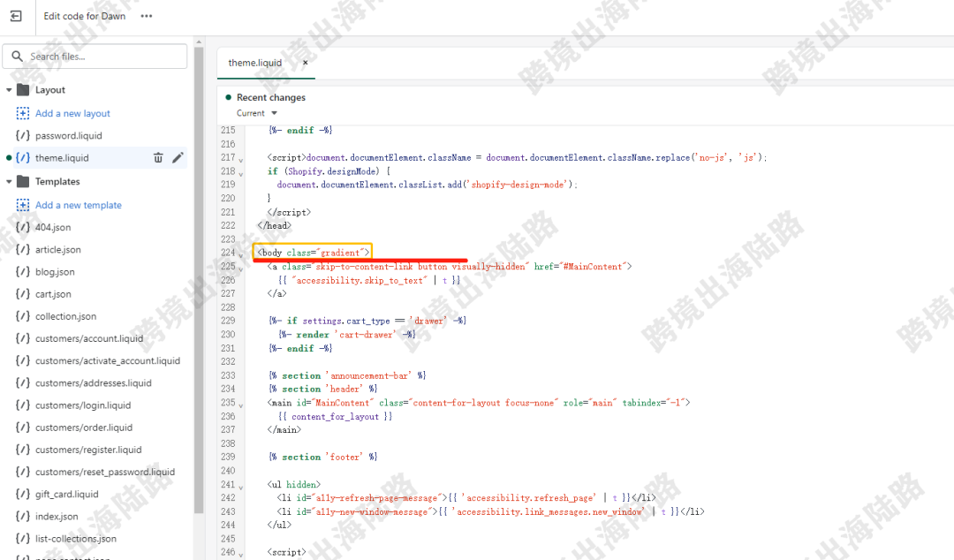The width and height of the screenshot is (954, 560).
Task: Delete theme.liquid with trash icon
Action: coord(158,157)
